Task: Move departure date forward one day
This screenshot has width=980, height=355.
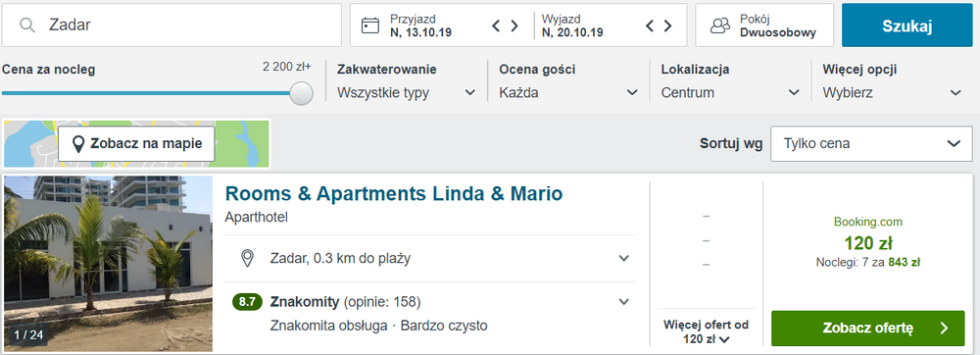Action: [x=667, y=25]
